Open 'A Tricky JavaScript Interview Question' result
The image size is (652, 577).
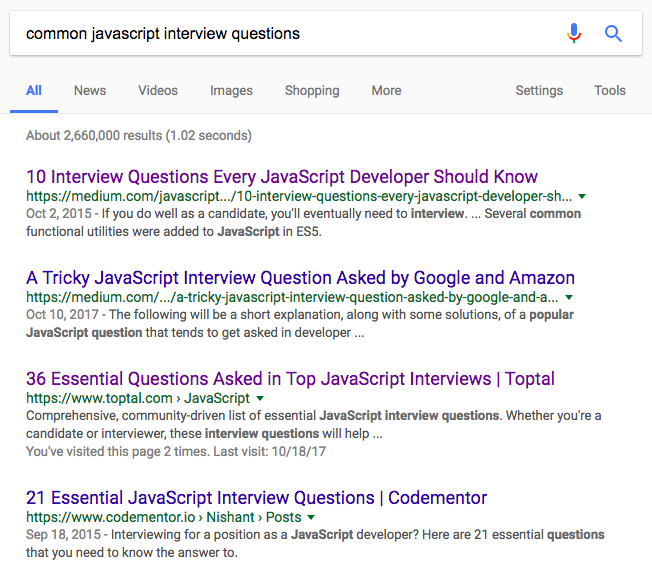pos(300,277)
